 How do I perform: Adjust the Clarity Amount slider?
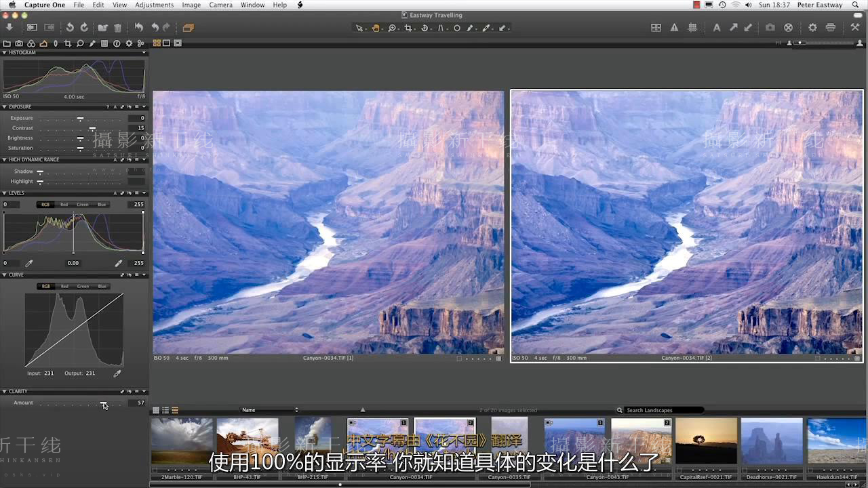[103, 403]
